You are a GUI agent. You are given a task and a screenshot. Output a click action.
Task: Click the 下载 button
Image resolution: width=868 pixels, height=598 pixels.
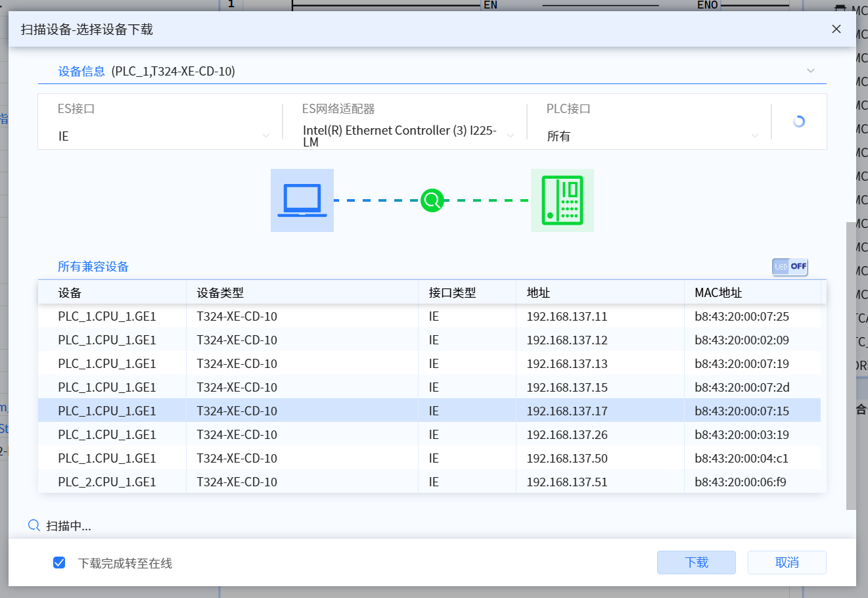[x=697, y=563]
